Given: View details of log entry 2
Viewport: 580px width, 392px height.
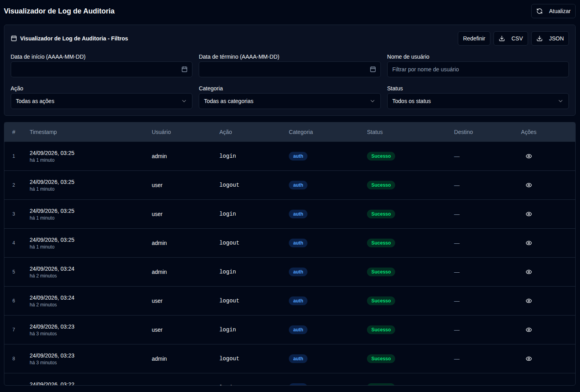Looking at the screenshot, I should tap(528, 185).
